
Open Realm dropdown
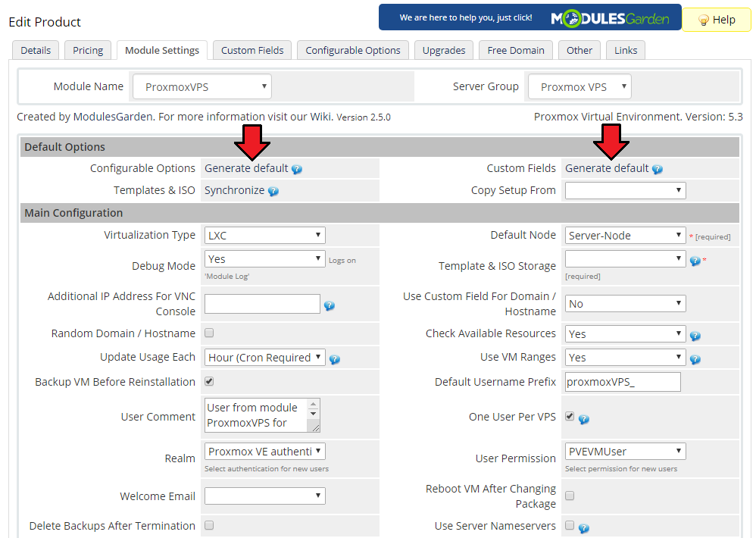[x=264, y=451]
